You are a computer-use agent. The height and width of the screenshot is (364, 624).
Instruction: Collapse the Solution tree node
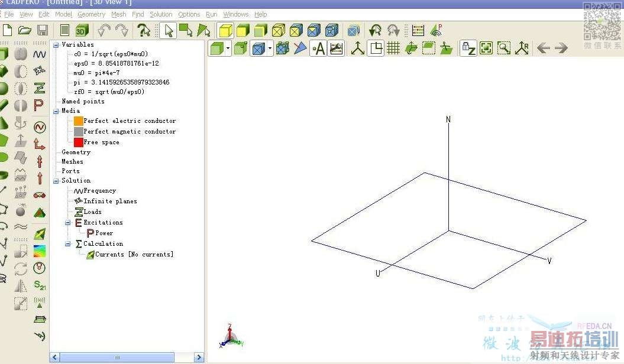click(x=56, y=181)
